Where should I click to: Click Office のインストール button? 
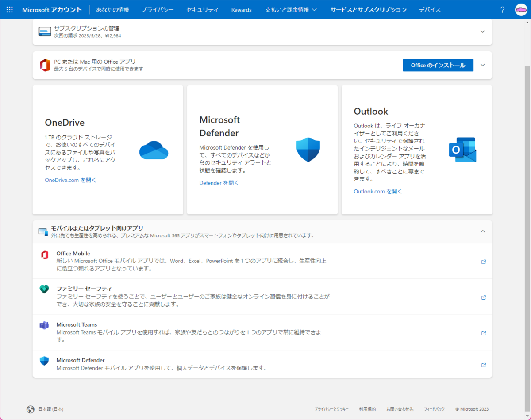click(x=438, y=65)
